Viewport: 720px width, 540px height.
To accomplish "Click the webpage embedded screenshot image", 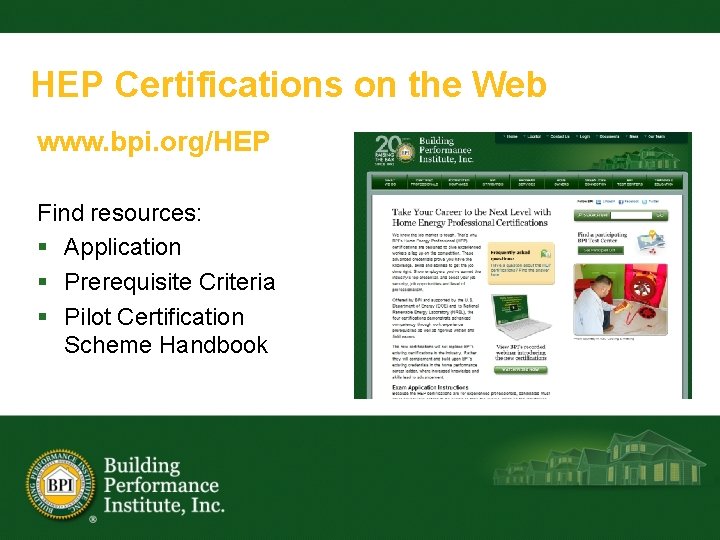I will [523, 265].
